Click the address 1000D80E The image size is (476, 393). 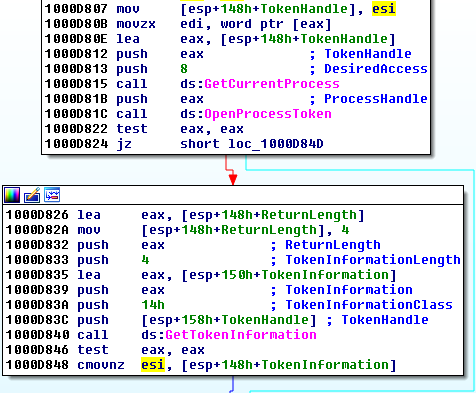point(76,39)
